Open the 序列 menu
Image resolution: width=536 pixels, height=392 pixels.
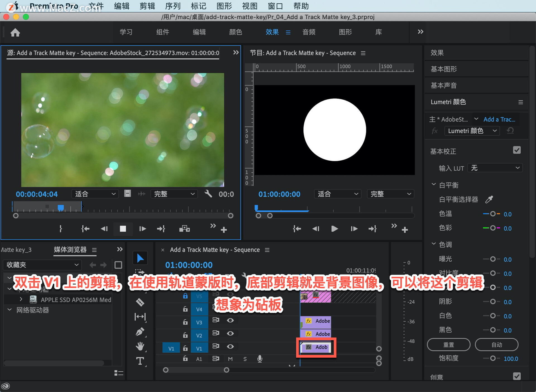tap(173, 6)
